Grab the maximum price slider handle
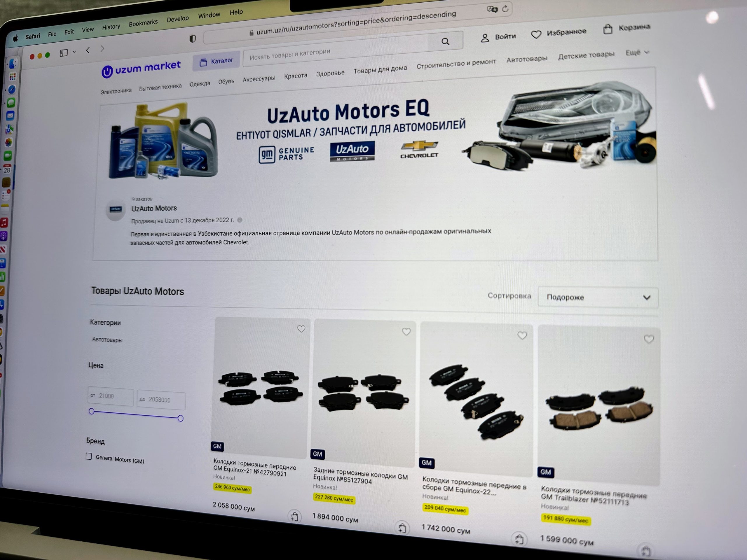This screenshot has width=747, height=560. pos(180,418)
